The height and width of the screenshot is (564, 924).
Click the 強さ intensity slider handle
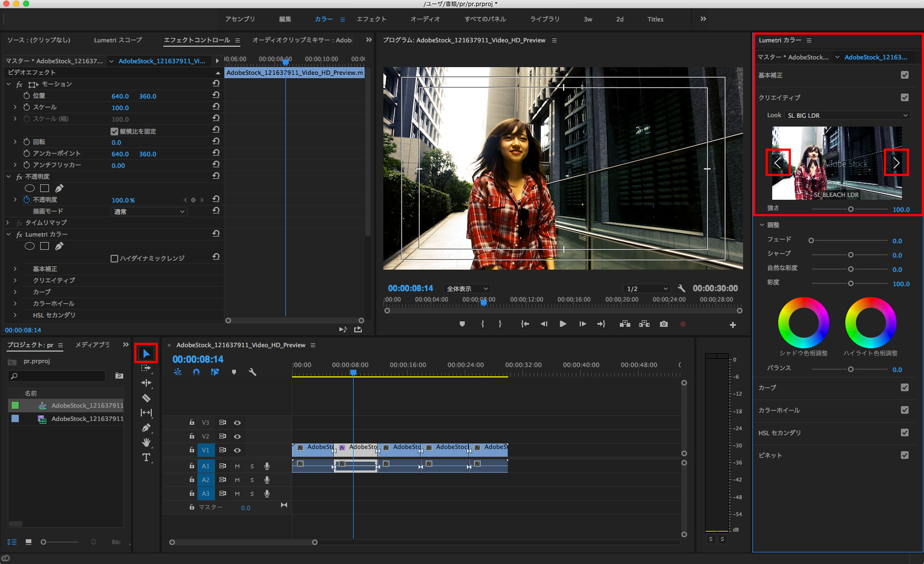(x=851, y=210)
